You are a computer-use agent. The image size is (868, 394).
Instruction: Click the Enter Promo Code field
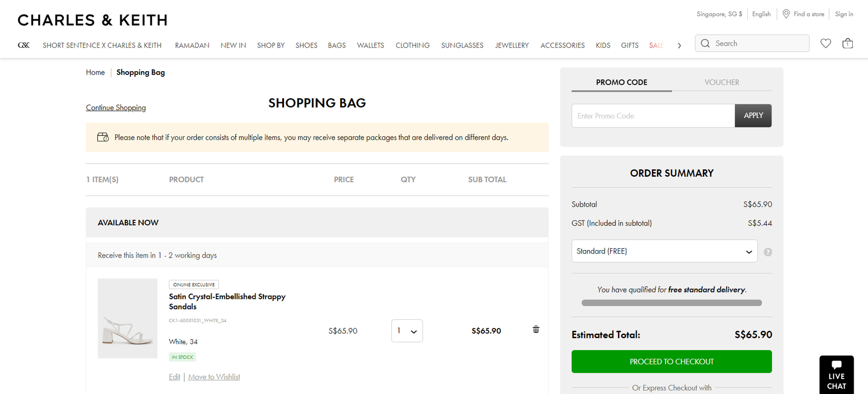coord(653,116)
